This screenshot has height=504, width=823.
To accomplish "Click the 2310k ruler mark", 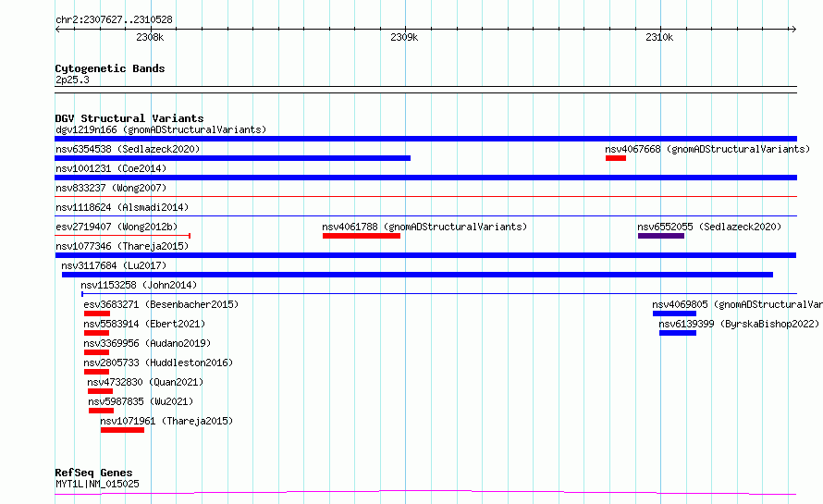I will click(659, 37).
